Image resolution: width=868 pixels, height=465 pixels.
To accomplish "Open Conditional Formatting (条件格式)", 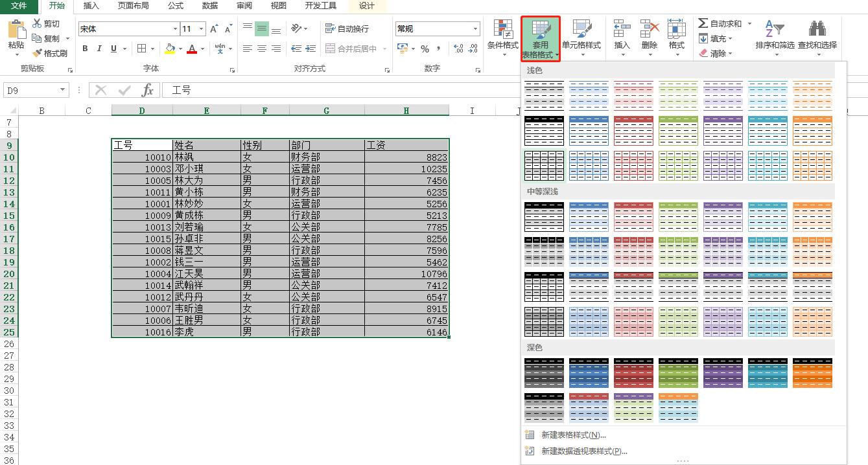I will coord(503,38).
